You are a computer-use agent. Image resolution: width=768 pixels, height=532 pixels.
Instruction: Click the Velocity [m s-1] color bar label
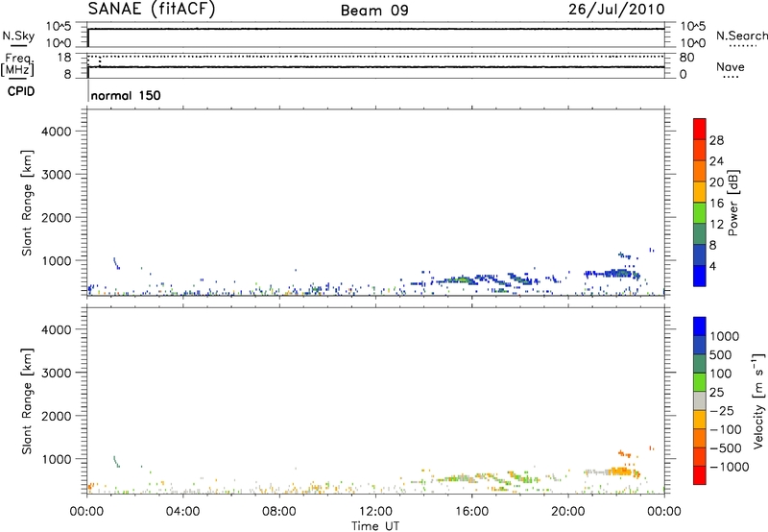(x=758, y=400)
